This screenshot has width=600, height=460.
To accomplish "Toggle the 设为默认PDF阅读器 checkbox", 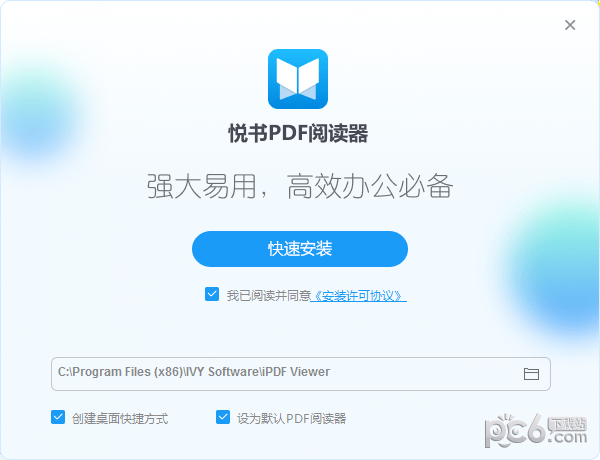I will [x=223, y=417].
